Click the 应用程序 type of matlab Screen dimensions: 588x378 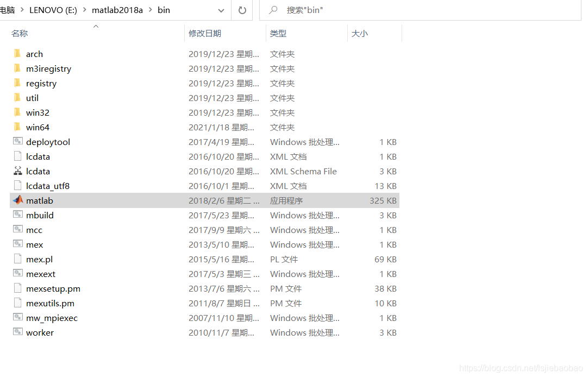pyautogui.click(x=286, y=200)
